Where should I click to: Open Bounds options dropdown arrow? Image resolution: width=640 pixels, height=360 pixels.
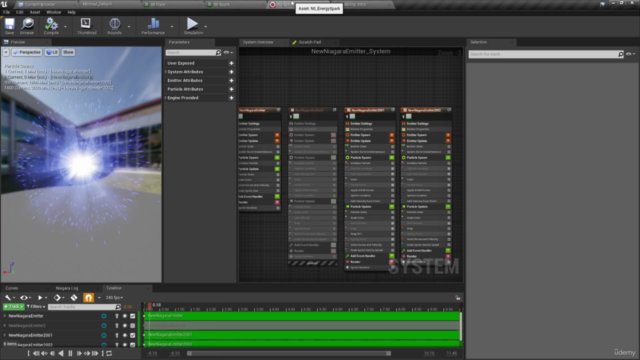(129, 27)
